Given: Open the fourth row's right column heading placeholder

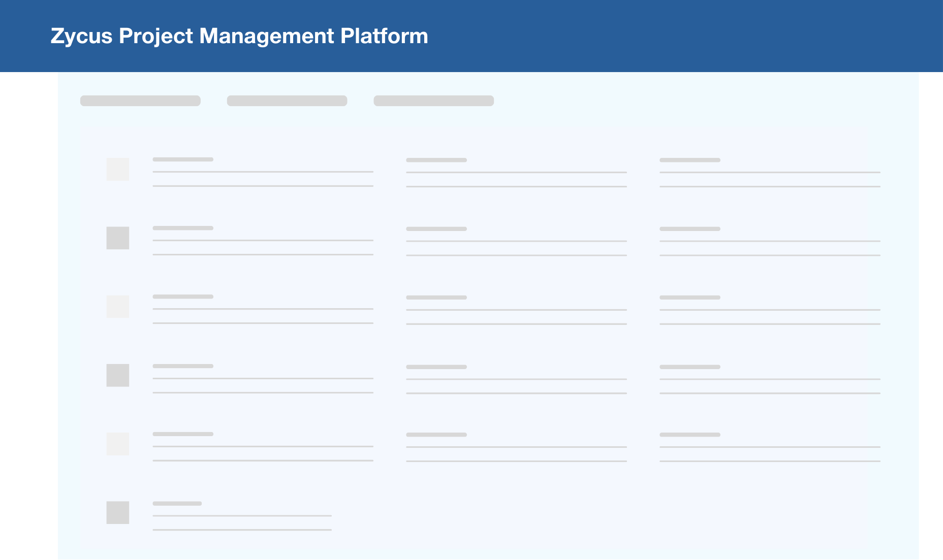Looking at the screenshot, I should [690, 367].
